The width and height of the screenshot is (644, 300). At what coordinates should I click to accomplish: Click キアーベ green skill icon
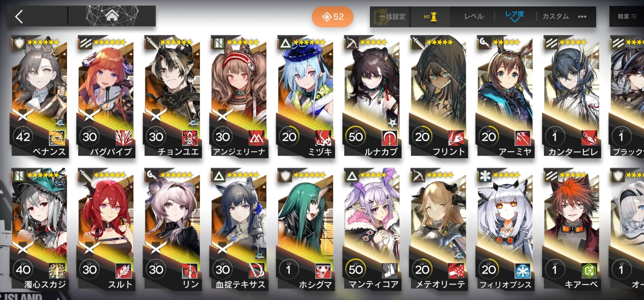click(589, 271)
